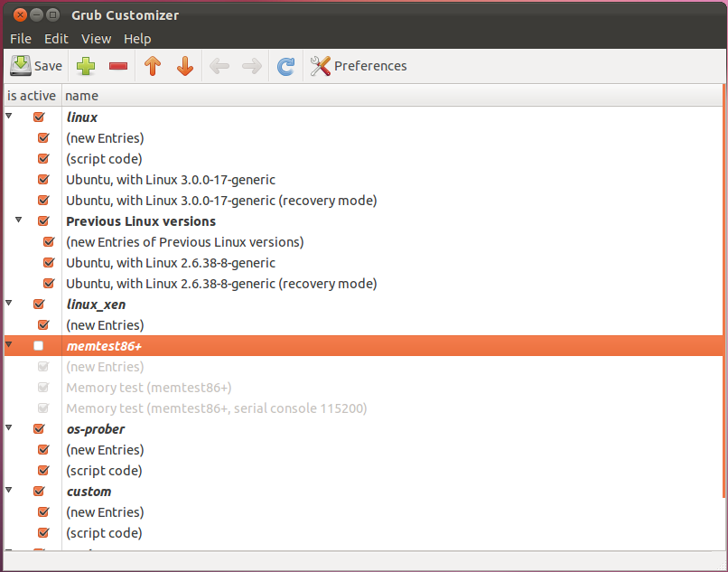Screen dimensions: 728x572
Task: Click the 'name' column header
Action: [392, 96]
